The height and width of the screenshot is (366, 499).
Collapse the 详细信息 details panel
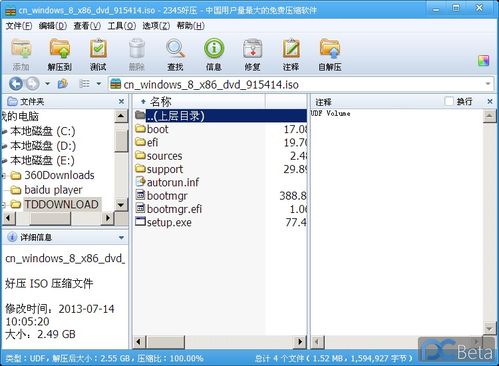(121, 238)
